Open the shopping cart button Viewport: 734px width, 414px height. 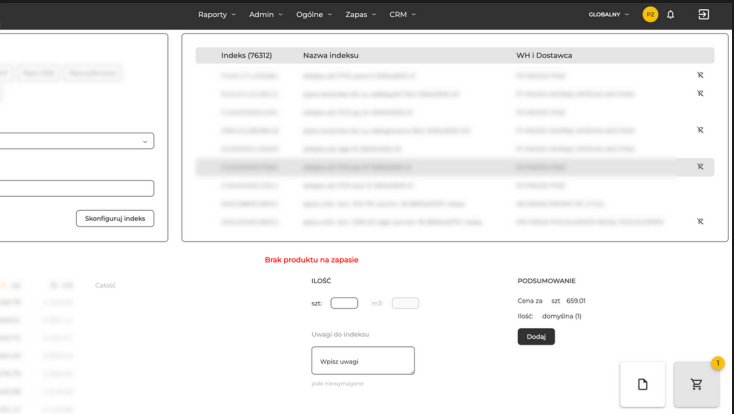click(x=696, y=384)
